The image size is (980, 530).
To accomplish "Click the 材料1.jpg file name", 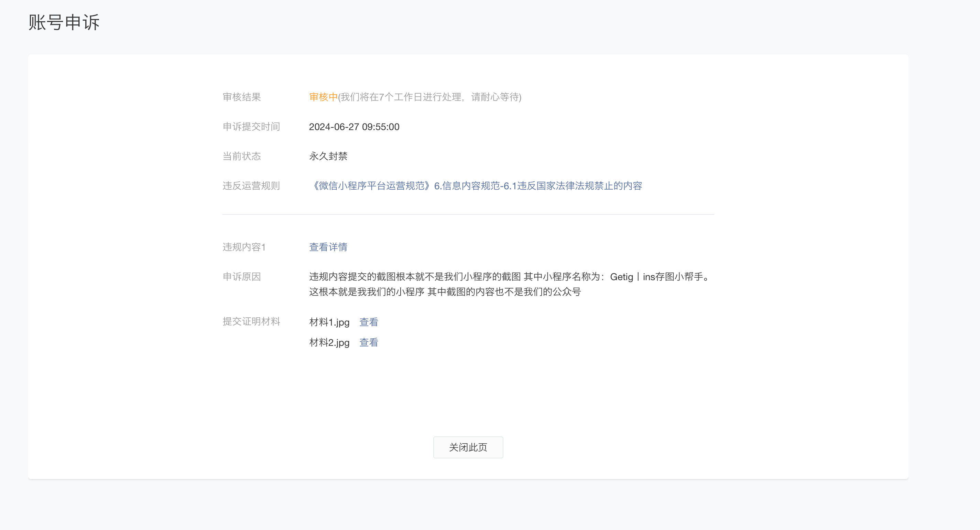I will pyautogui.click(x=329, y=322).
